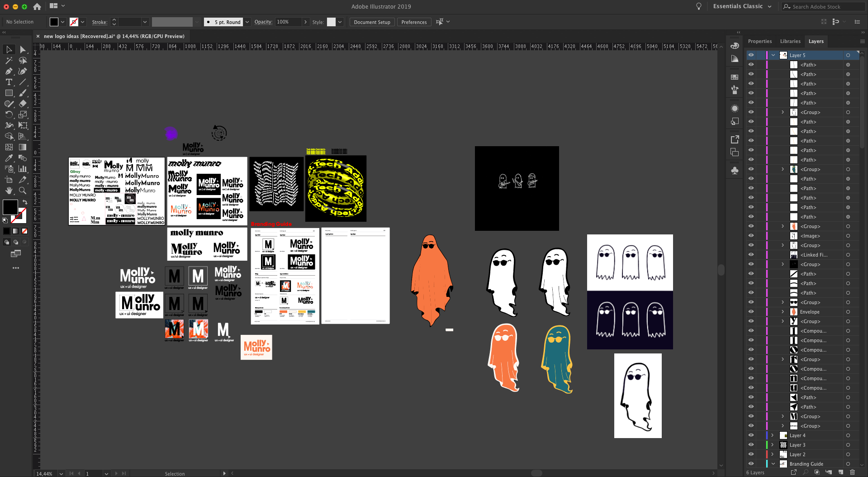Image resolution: width=868 pixels, height=477 pixels.
Task: Click the Preferences button
Action: click(x=414, y=22)
